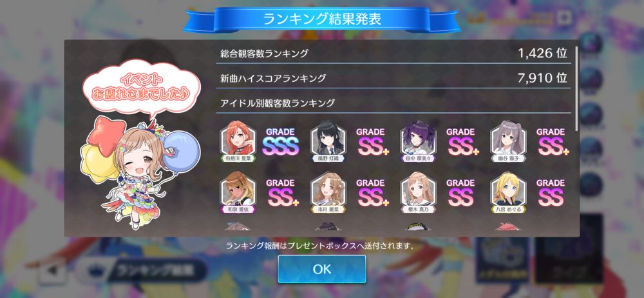Tap the SSS grade badge
The width and height of the screenshot is (644, 298).
point(281,143)
